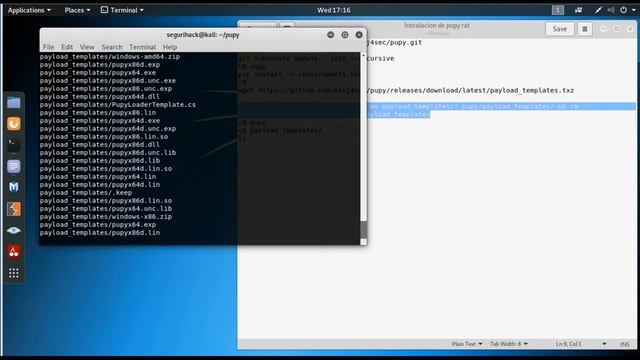Minimize the segurihack@kali terminal window
This screenshot has height=360, width=640.
tap(331, 35)
